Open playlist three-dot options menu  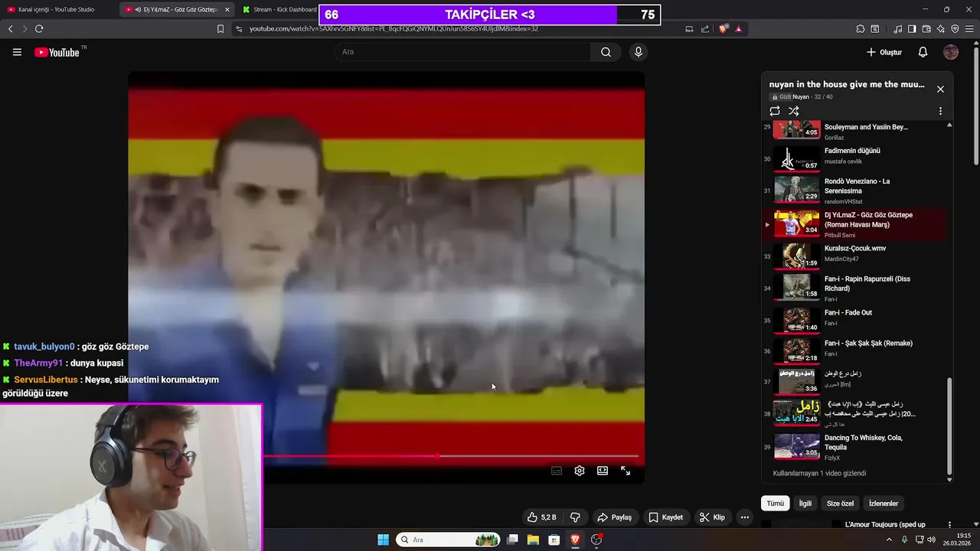pos(940,111)
